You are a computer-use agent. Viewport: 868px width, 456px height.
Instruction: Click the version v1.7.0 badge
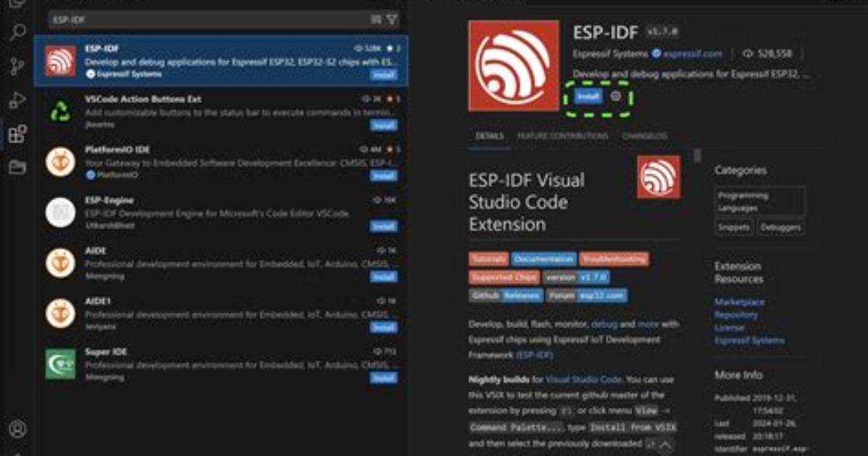(576, 277)
